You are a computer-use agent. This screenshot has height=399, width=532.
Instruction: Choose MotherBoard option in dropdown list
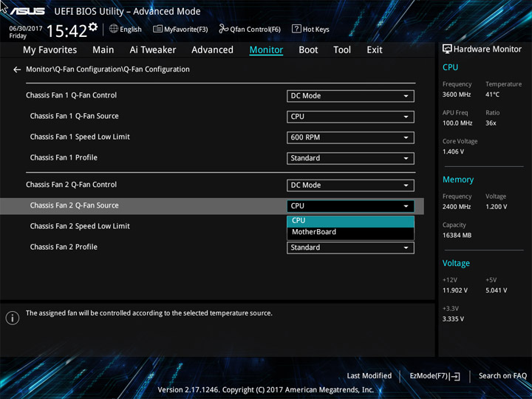click(x=350, y=233)
